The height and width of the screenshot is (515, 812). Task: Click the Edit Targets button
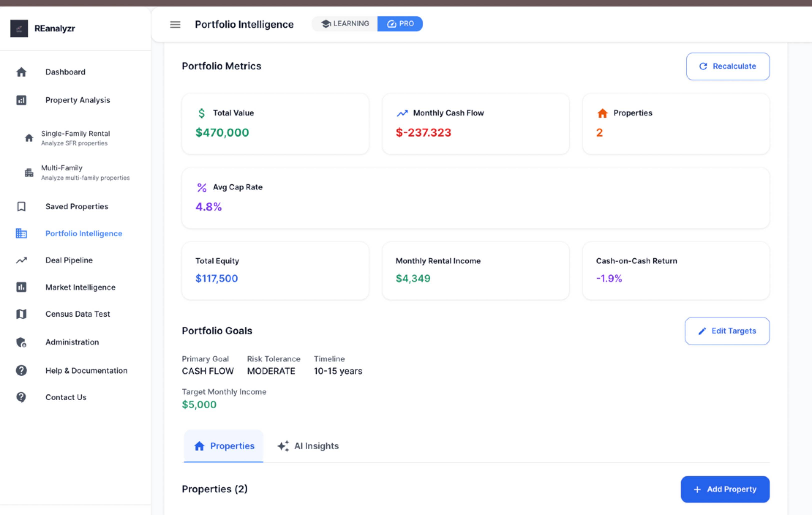[x=727, y=331]
